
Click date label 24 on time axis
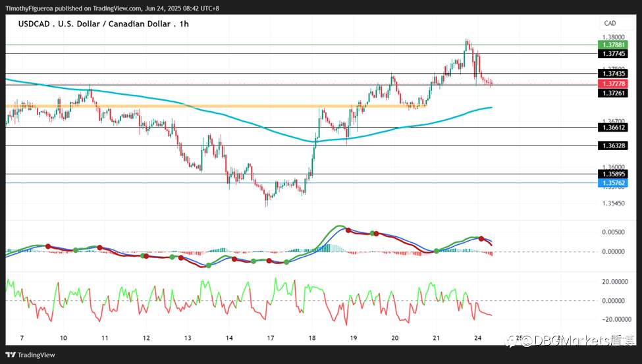click(478, 338)
